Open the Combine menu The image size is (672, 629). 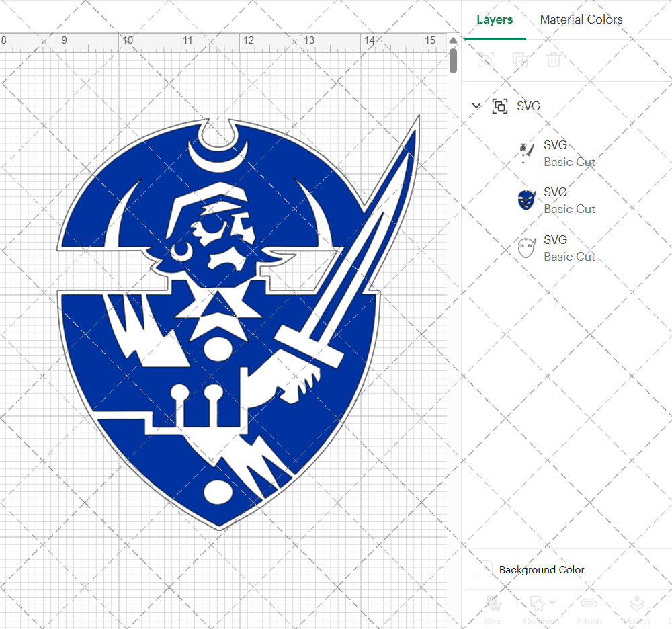pyautogui.click(x=541, y=610)
